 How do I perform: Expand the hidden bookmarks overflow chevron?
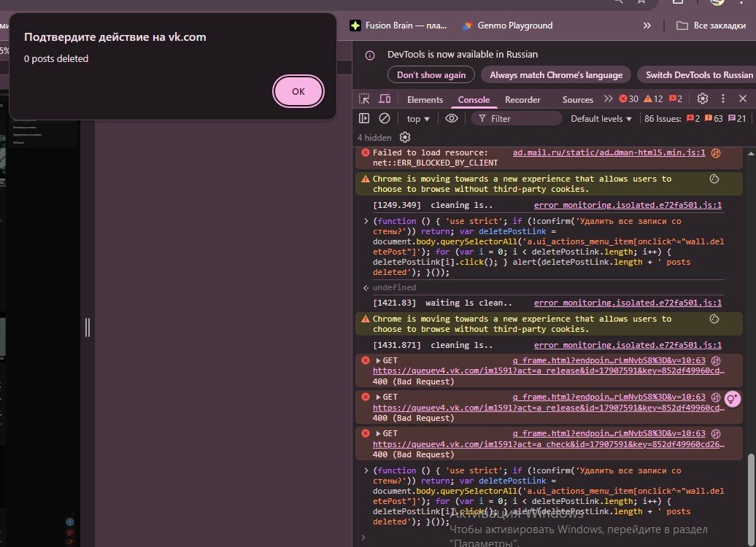coord(647,26)
